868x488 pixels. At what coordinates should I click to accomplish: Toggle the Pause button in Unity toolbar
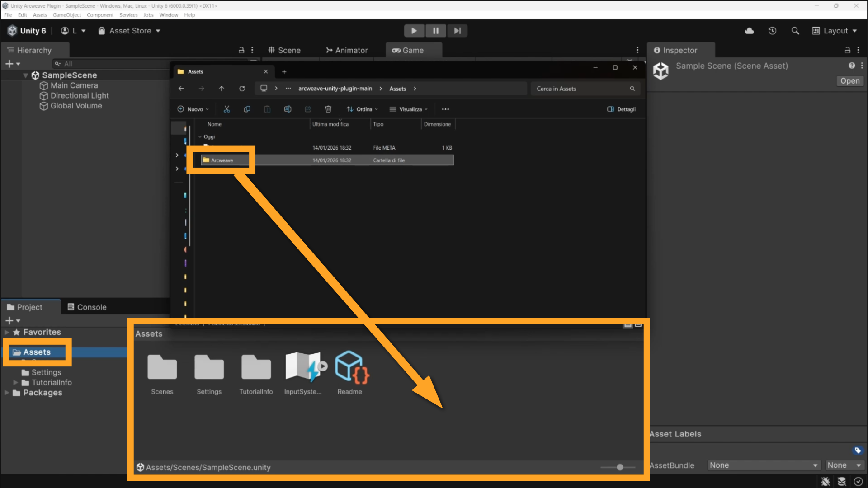pyautogui.click(x=435, y=31)
